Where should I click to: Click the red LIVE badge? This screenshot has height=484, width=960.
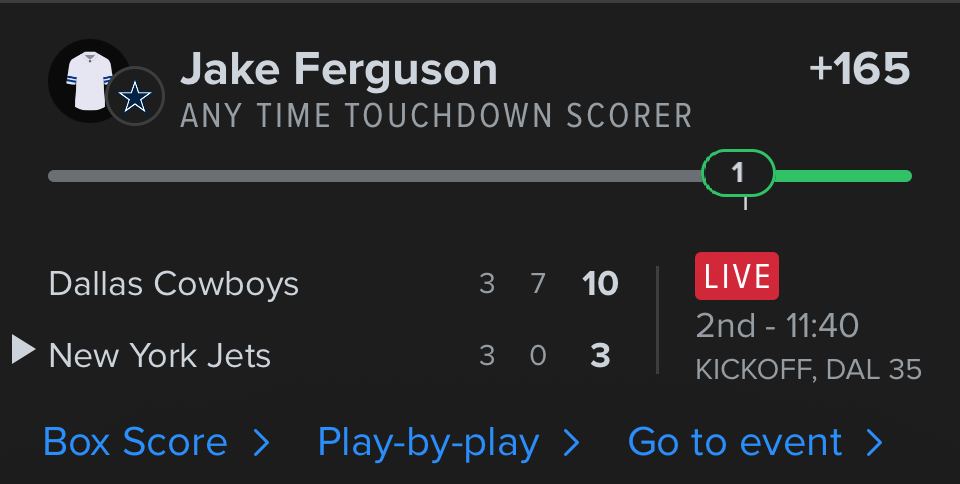click(x=737, y=277)
